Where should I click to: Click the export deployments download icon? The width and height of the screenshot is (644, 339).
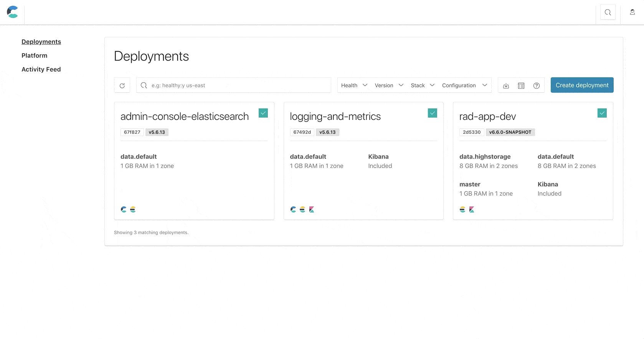pyautogui.click(x=506, y=85)
